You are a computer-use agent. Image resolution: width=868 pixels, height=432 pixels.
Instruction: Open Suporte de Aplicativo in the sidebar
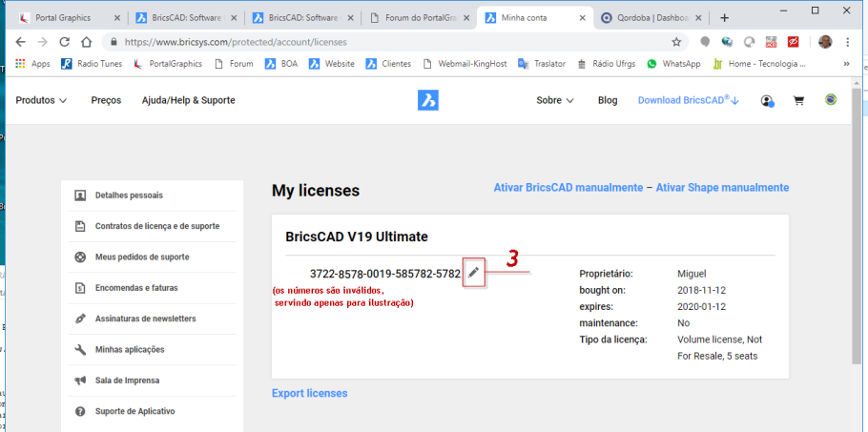click(x=153, y=412)
